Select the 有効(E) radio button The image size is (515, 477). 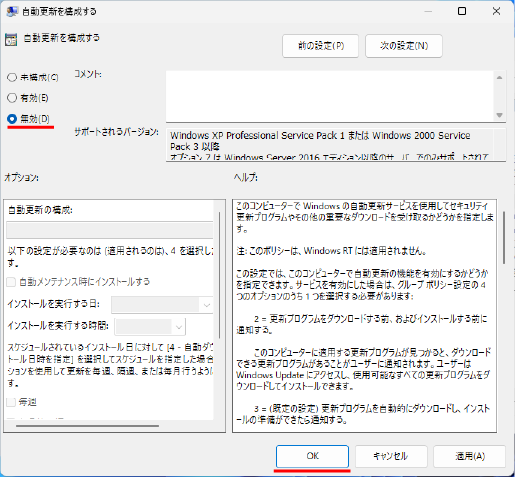(12, 98)
